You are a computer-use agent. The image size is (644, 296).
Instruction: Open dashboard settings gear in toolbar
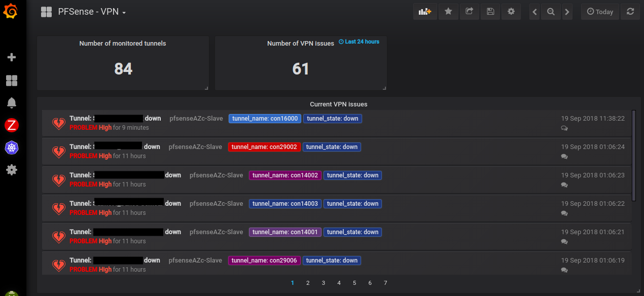511,12
